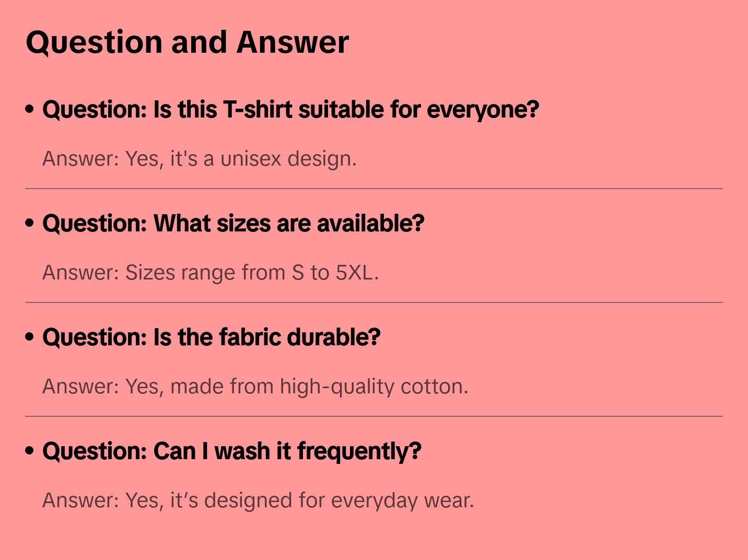
Task: Click the high-quality cotton answer text
Action: pos(255,387)
